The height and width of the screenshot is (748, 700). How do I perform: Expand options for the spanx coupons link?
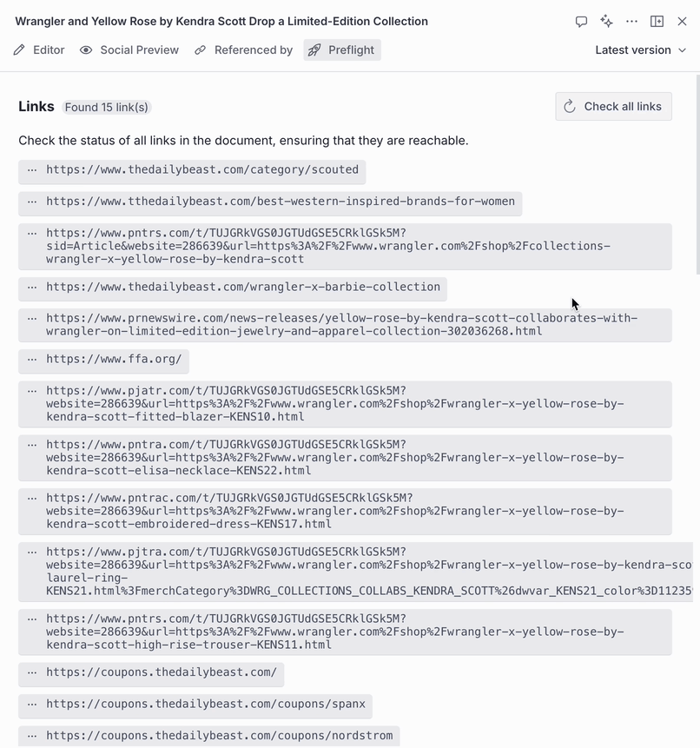(x=32, y=705)
